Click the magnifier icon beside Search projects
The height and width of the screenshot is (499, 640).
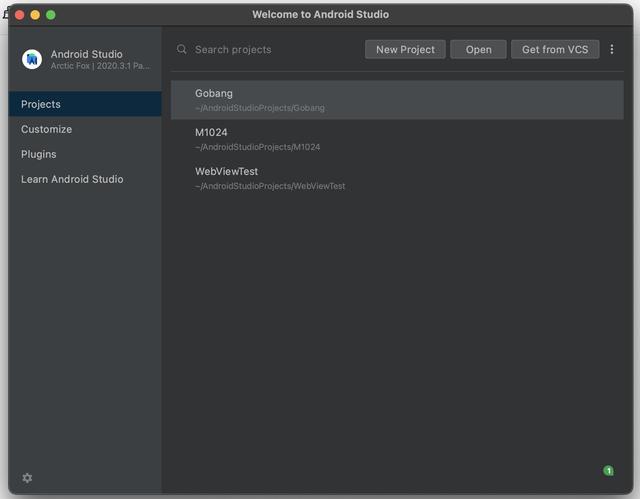tap(182, 49)
